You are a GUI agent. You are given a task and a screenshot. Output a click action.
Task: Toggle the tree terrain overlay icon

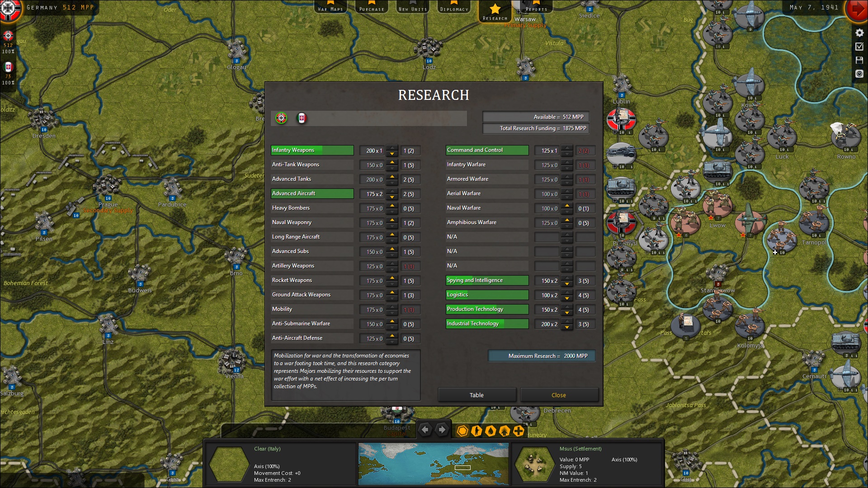point(505,431)
